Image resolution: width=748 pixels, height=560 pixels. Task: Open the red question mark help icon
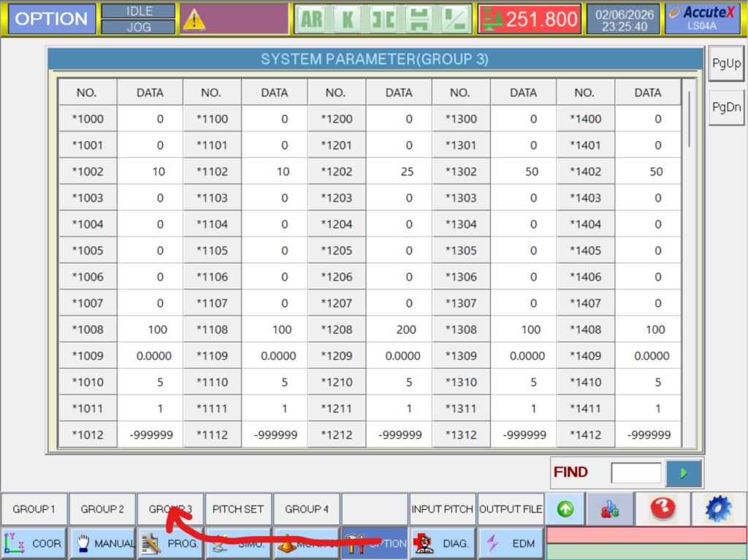tap(663, 508)
